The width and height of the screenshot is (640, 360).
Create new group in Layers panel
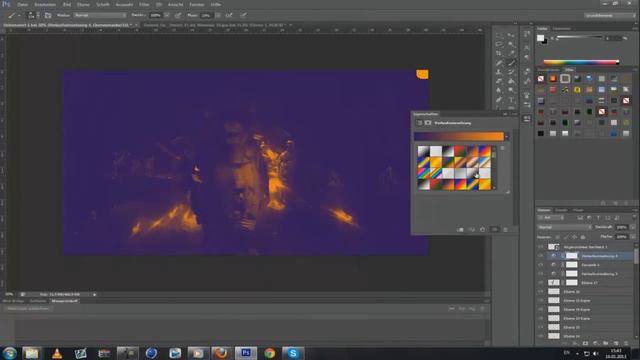pos(606,344)
